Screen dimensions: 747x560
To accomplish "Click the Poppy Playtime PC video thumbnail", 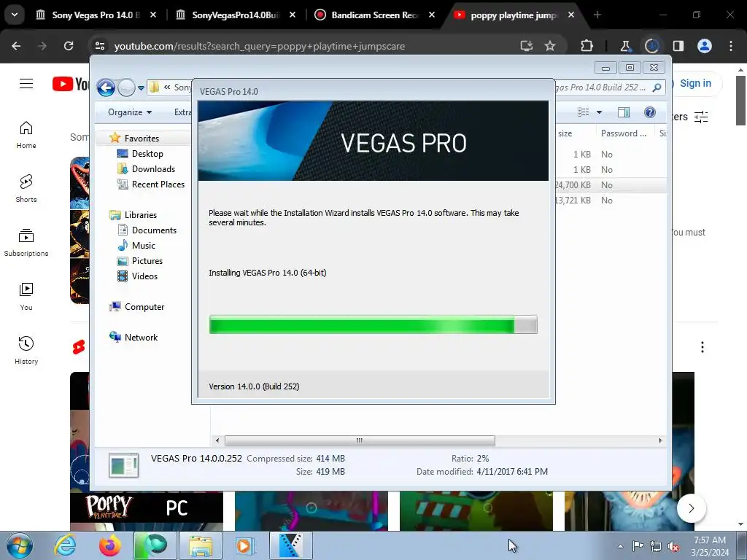I will (x=146, y=510).
